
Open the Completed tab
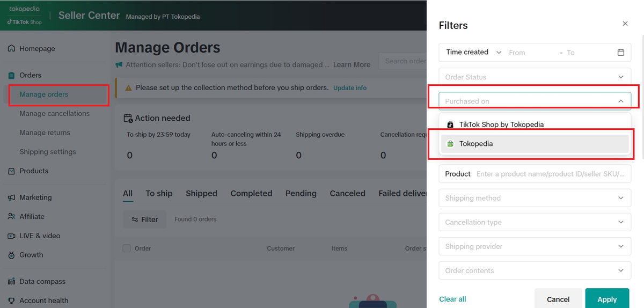coord(251,194)
